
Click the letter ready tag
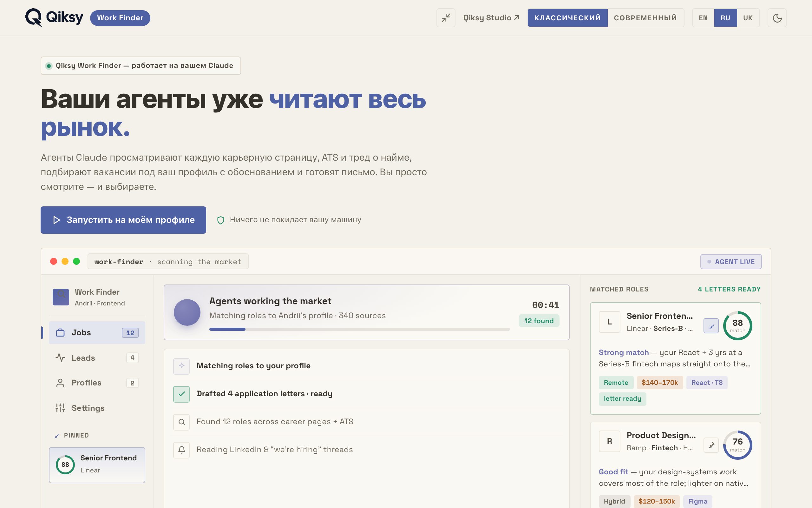(x=622, y=399)
